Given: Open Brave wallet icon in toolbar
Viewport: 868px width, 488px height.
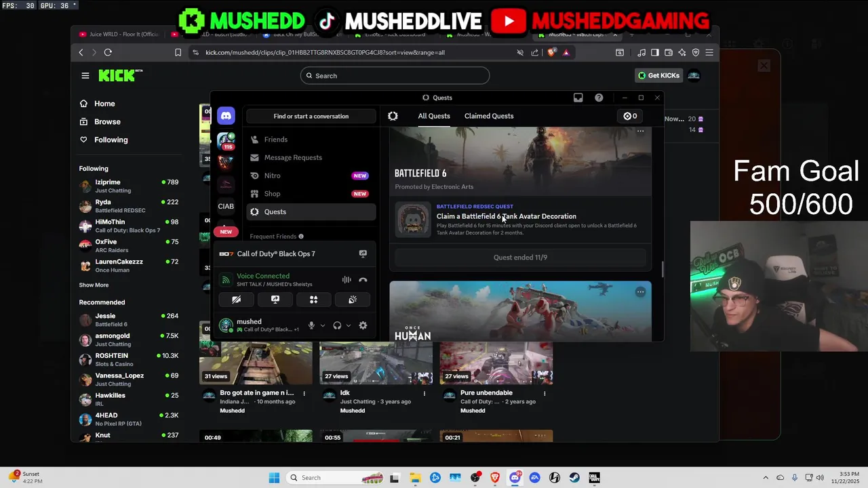Looking at the screenshot, I should pyautogui.click(x=669, y=52).
